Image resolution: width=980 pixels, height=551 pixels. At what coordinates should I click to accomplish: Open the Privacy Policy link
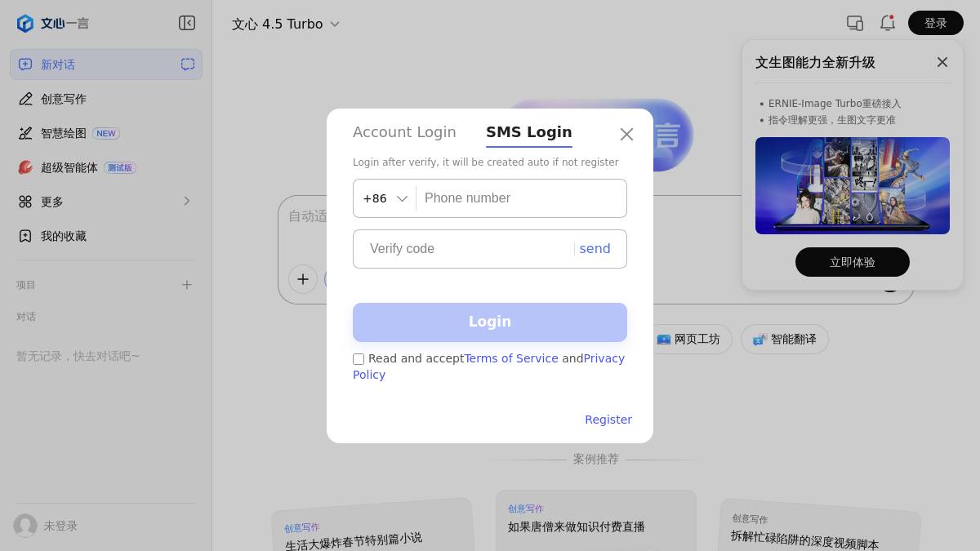[x=604, y=358]
